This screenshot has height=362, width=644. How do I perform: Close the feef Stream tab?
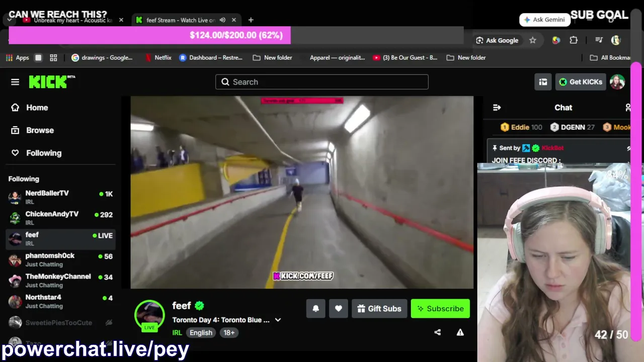pyautogui.click(x=234, y=20)
